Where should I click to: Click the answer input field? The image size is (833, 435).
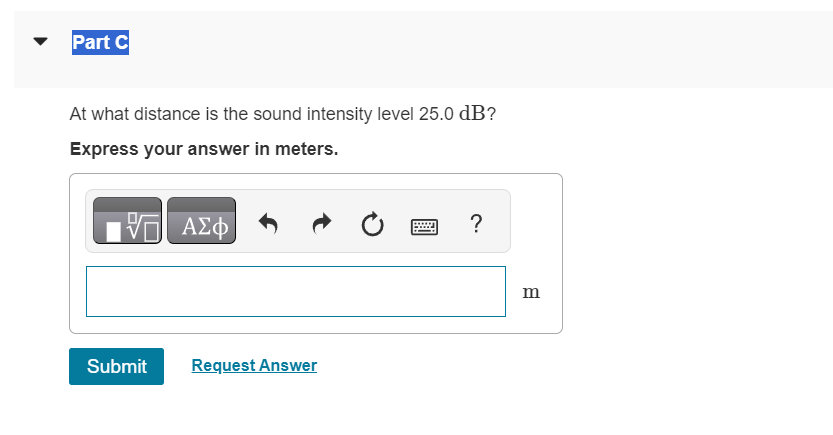[x=295, y=291]
